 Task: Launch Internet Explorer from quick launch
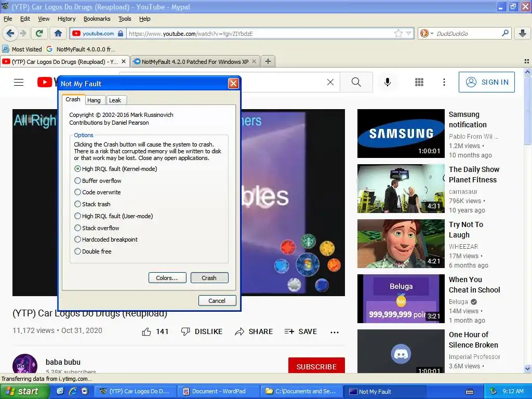point(72,391)
